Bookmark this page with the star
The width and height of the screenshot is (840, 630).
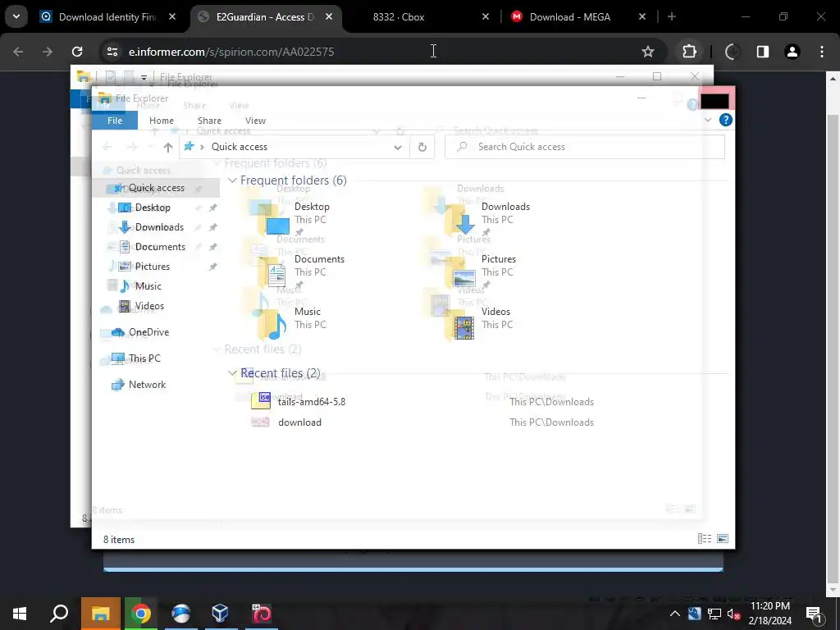[648, 52]
